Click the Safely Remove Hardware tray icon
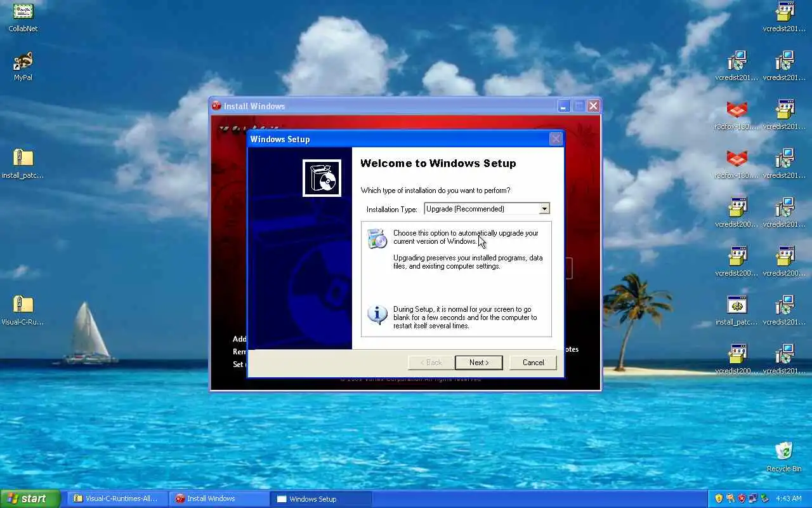The image size is (812, 508). [x=765, y=498]
